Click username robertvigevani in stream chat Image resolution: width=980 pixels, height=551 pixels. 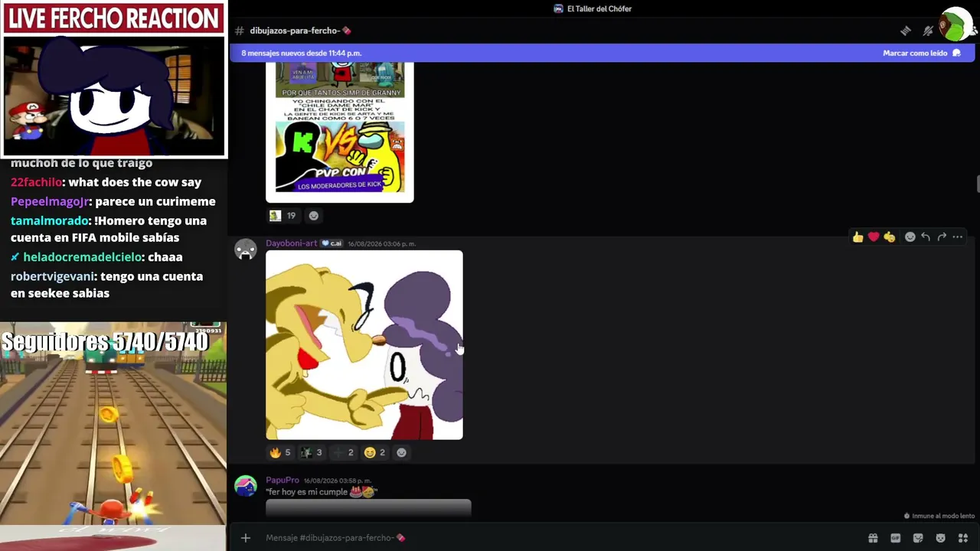52,276
